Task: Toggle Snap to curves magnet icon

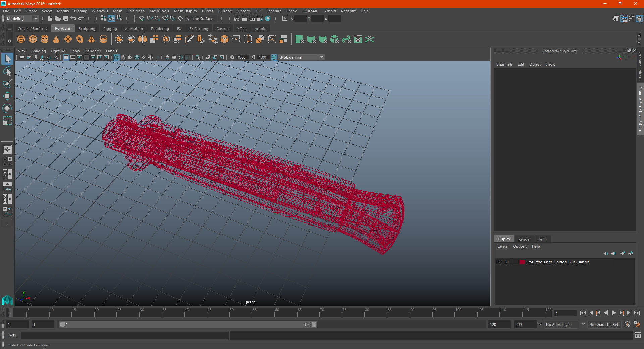Action: click(x=150, y=19)
